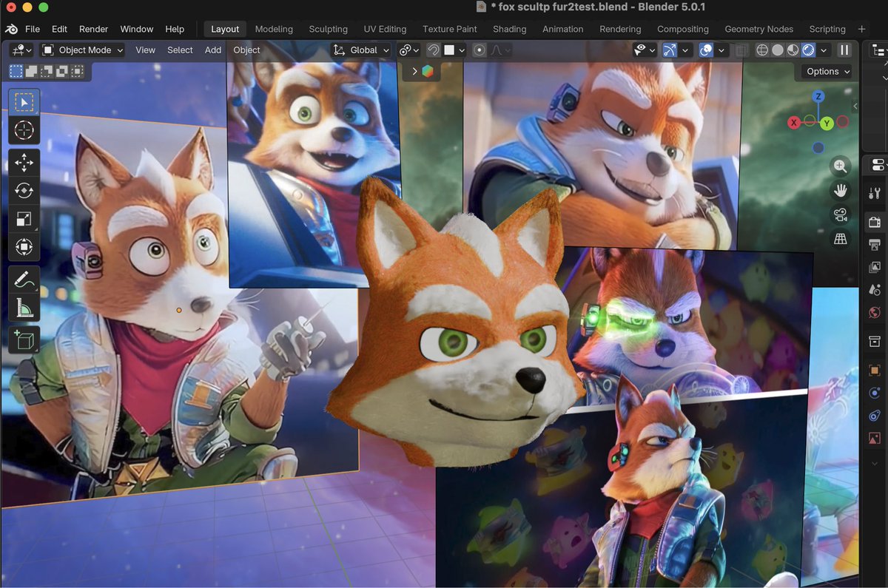
Task: Set selection mode to Subtract
Action: coord(47,72)
